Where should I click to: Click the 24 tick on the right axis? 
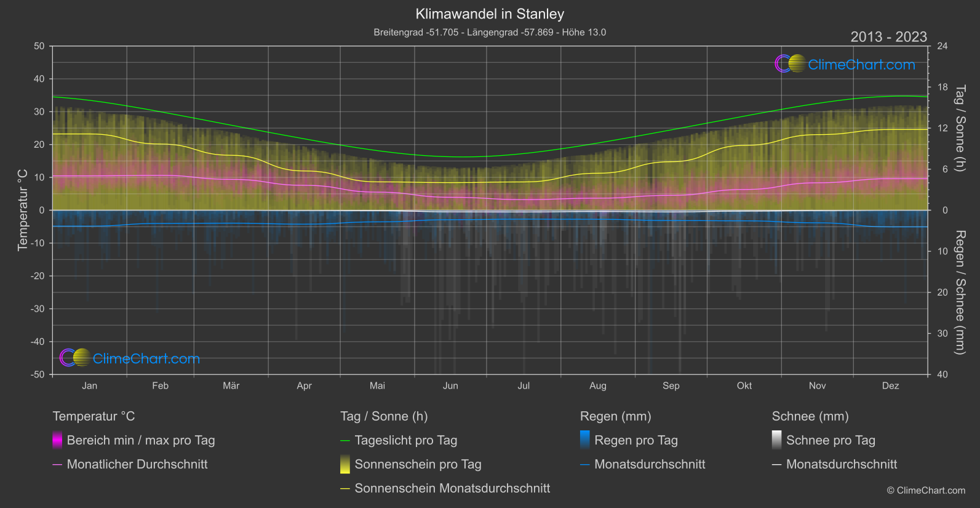click(x=942, y=46)
